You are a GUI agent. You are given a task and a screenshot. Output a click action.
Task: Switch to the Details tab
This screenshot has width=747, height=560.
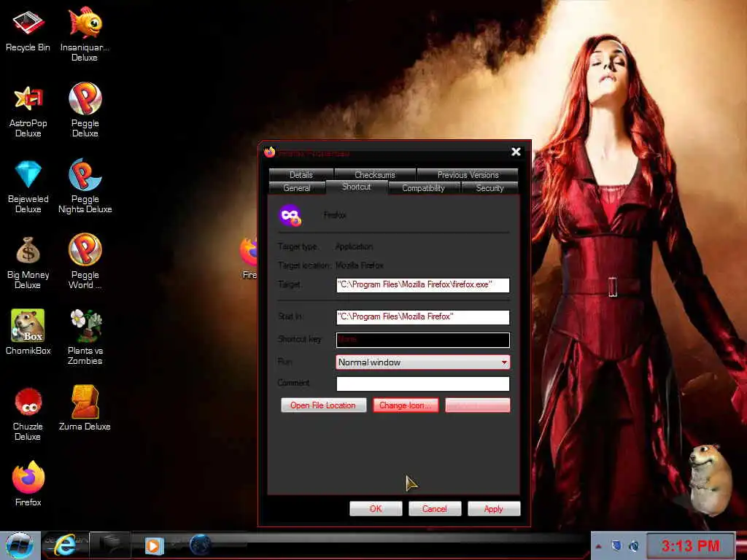301,175
